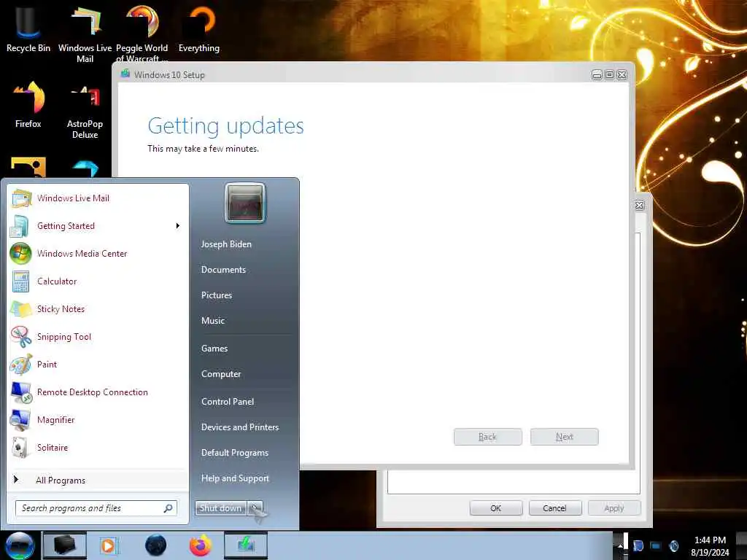Open Solitaire from Start menu
Viewport: 747px width, 560px height.
pyautogui.click(x=98, y=447)
